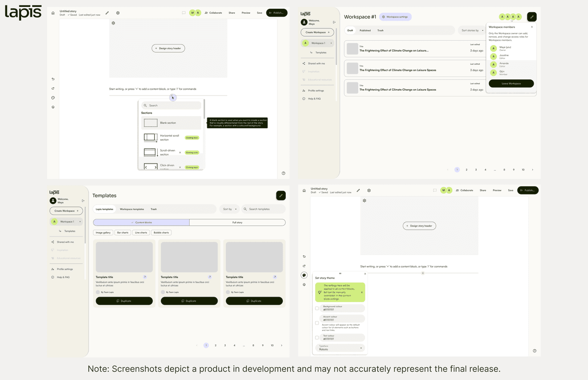The height and width of the screenshot is (380, 588).
Task: Click the highlighted palette theme icon in sidebar
Action: [304, 275]
